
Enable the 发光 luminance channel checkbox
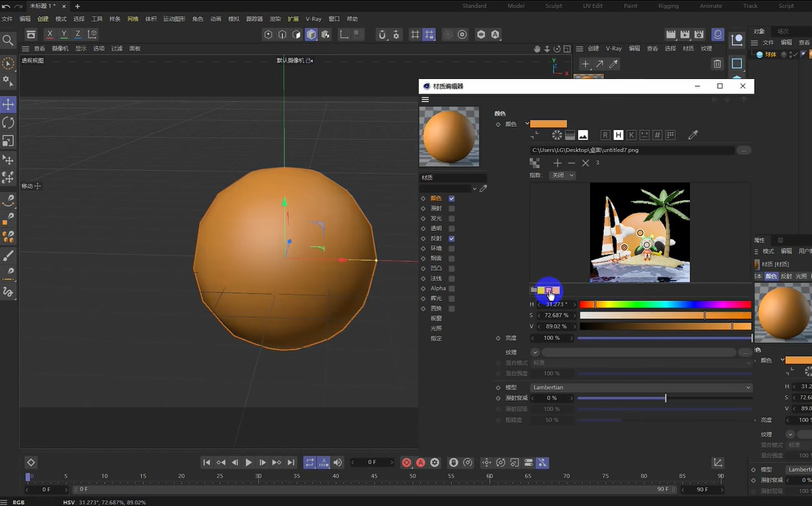pyautogui.click(x=452, y=218)
